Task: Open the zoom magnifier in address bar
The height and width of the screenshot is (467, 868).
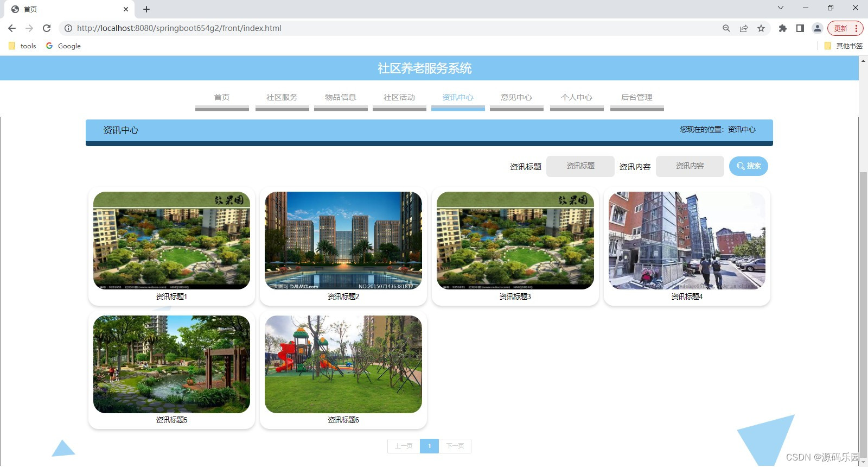Action: 726,28
